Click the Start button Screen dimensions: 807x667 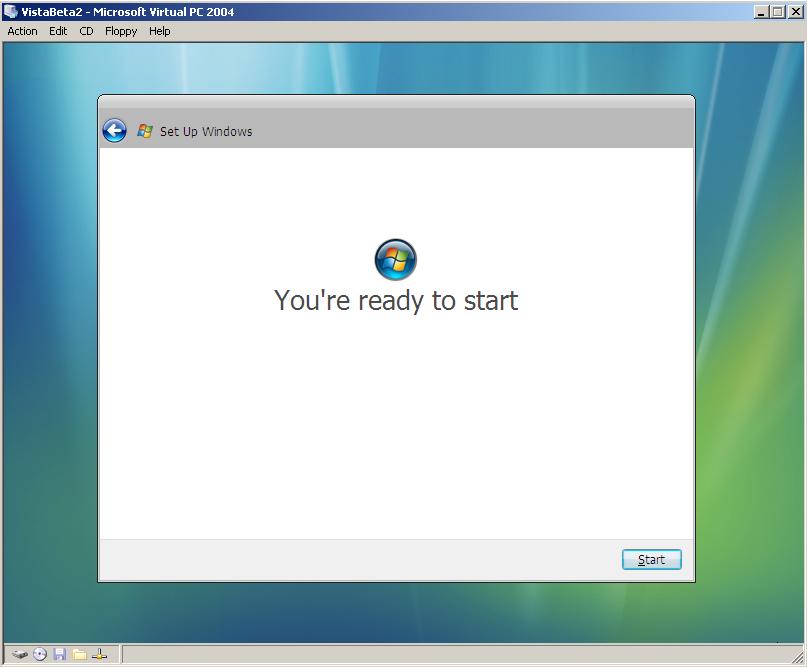click(652, 559)
